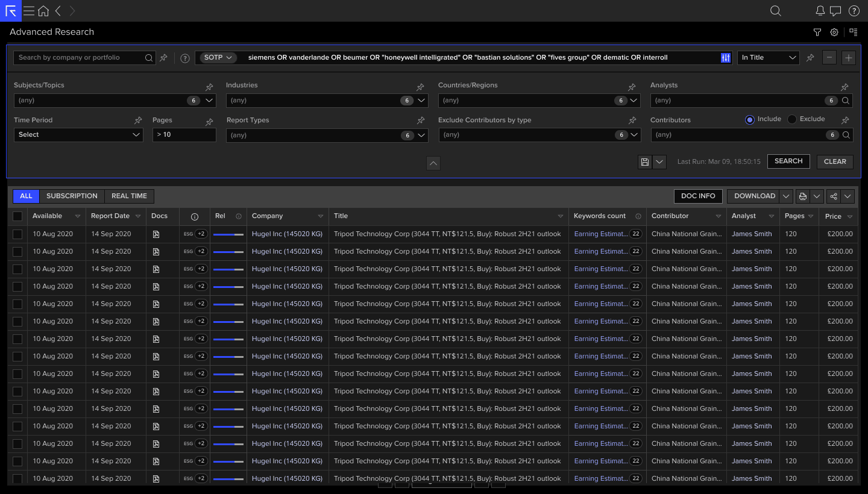Screen dimensions: 868x494
Task: Sort by the Report Date column header
Action: pyautogui.click(x=116, y=216)
